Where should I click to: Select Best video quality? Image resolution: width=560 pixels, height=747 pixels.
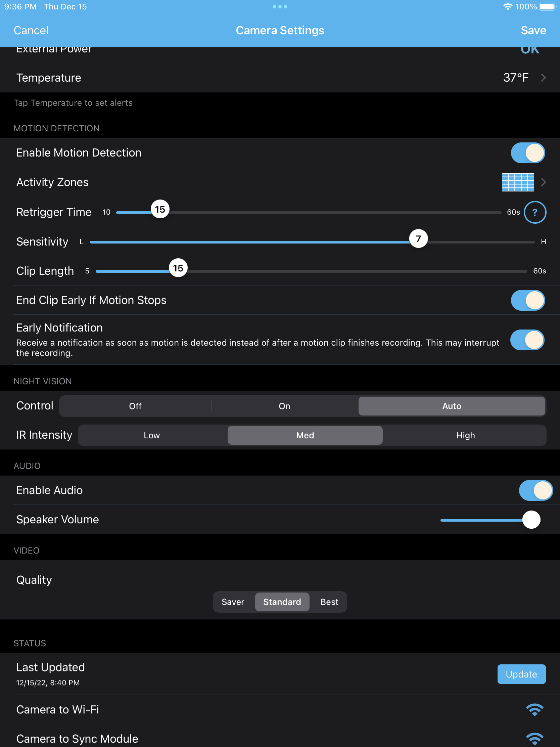[329, 602]
